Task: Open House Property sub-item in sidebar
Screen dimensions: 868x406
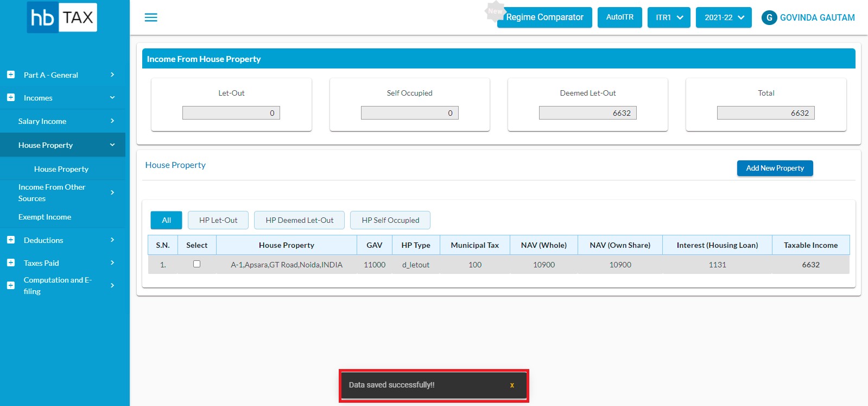Action: (x=61, y=169)
